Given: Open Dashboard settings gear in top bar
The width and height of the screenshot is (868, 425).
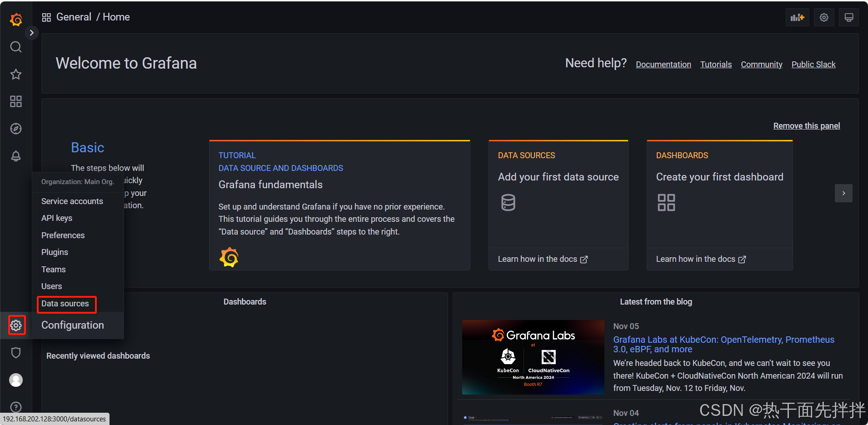Looking at the screenshot, I should point(824,17).
